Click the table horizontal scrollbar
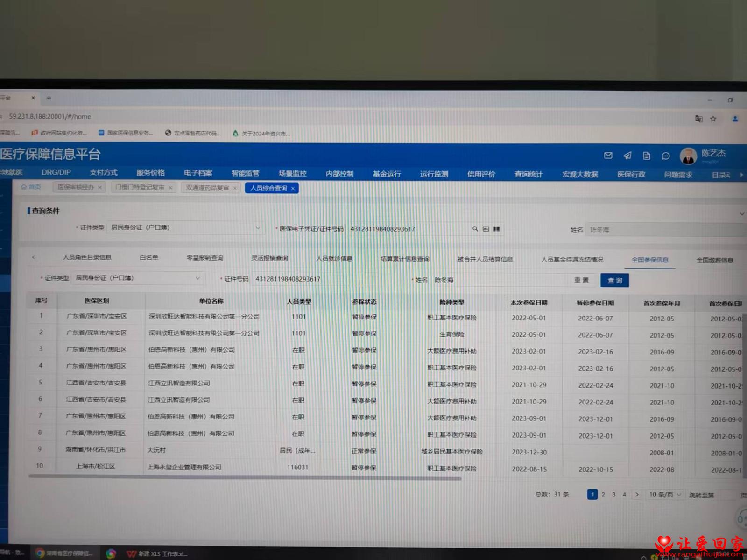Screen dimensions: 747x560 245,477
